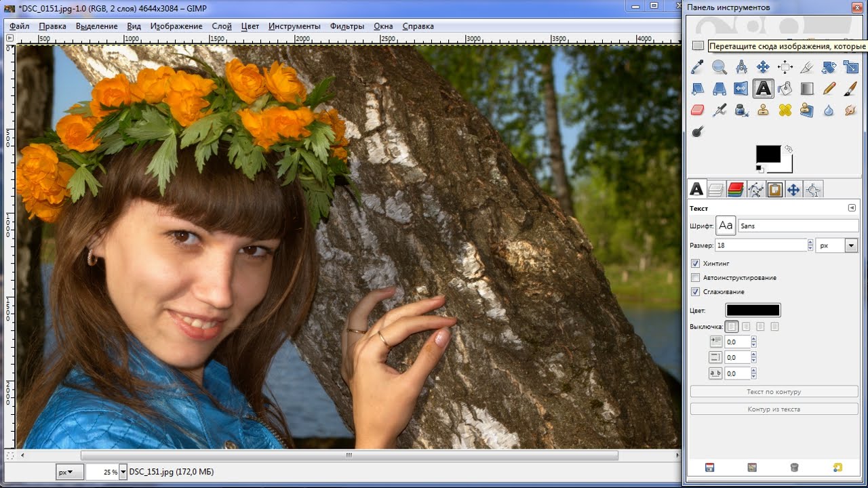Select the Crop knife tool

tap(807, 66)
